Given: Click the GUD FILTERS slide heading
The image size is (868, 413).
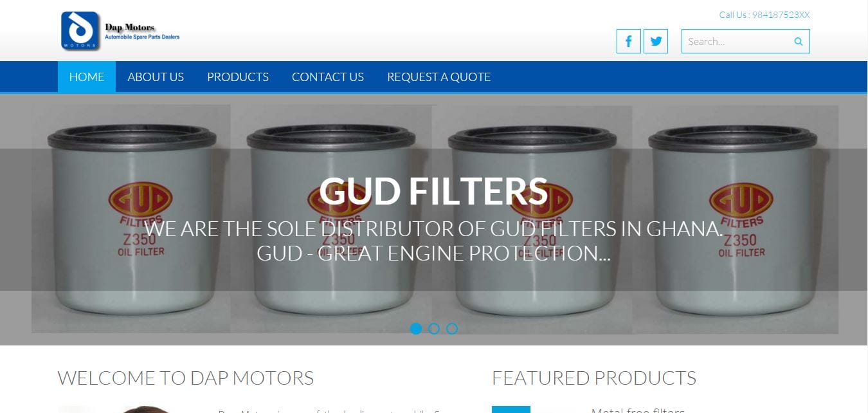Looking at the screenshot, I should click(433, 191).
